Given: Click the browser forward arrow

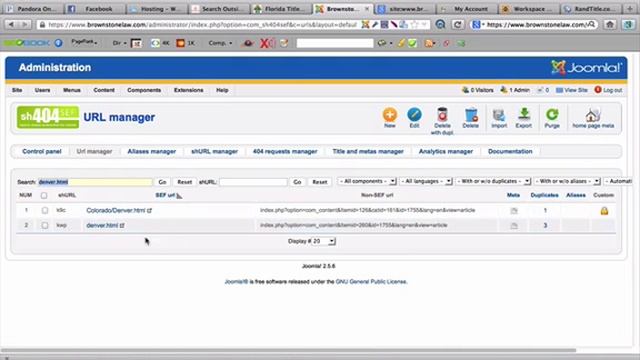Looking at the screenshot, I should [x=24, y=24].
